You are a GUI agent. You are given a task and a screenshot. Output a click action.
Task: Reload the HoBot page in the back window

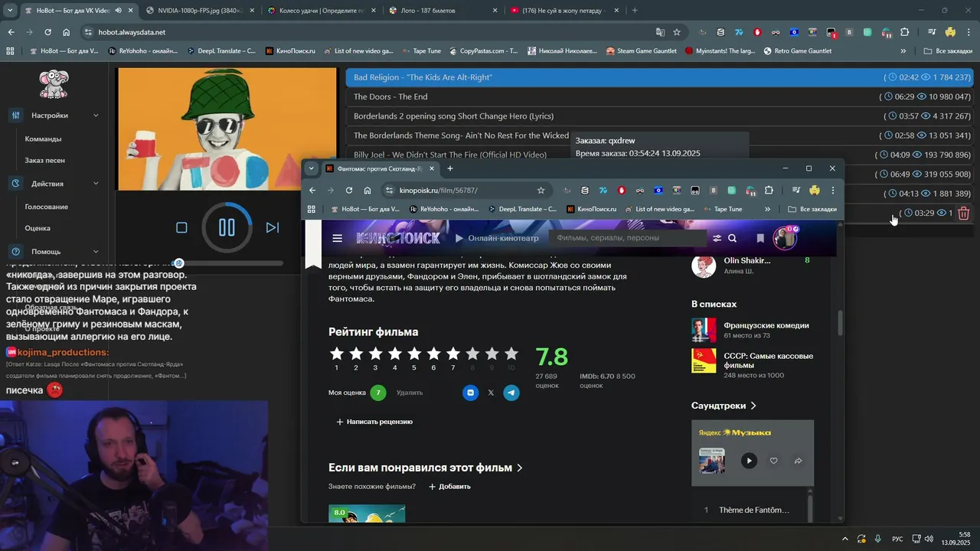pos(47,32)
